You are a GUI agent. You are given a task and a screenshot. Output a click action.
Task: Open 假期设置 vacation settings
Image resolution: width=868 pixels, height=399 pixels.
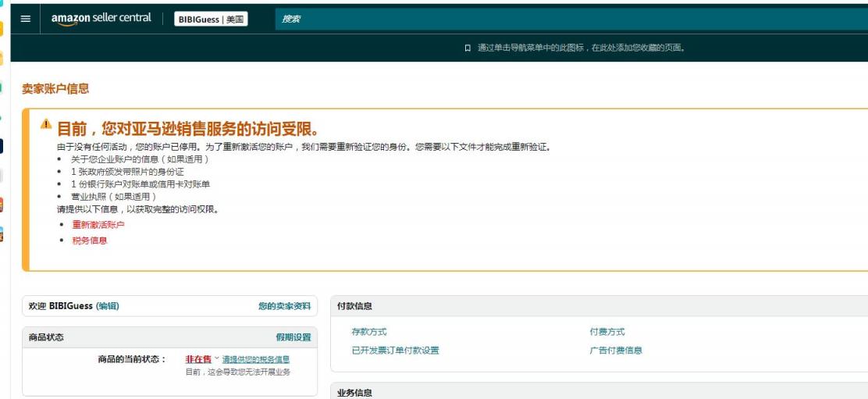tap(293, 337)
